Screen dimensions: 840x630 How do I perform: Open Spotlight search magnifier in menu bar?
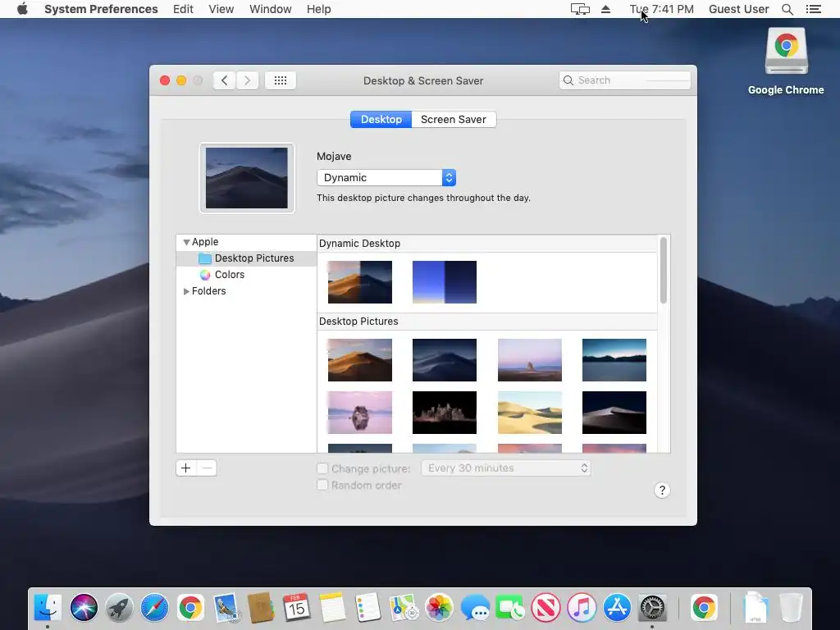point(787,9)
